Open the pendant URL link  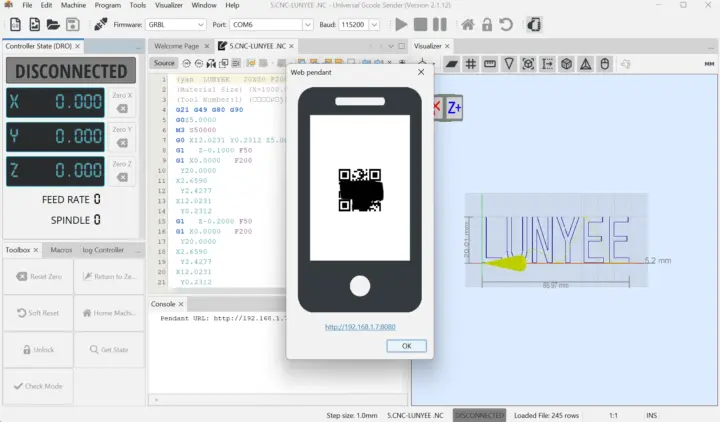point(360,327)
